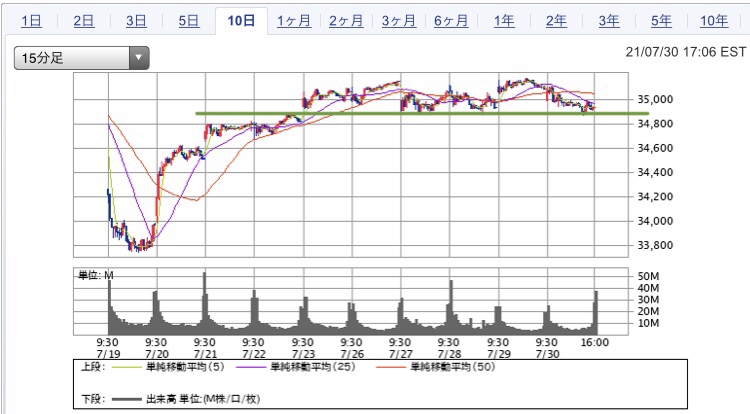Screen dimensions: 750x414
Task: Click the 単純移動平均(50) legend entry
Action: coord(453,367)
